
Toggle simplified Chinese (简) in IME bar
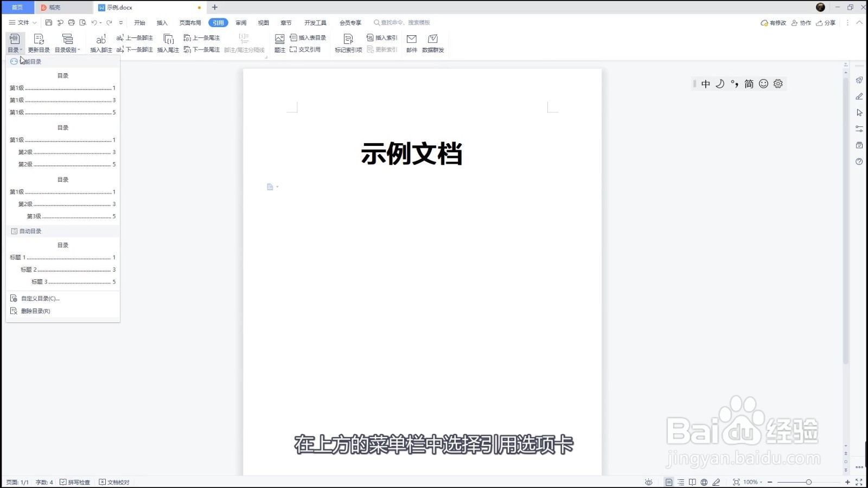tap(749, 84)
